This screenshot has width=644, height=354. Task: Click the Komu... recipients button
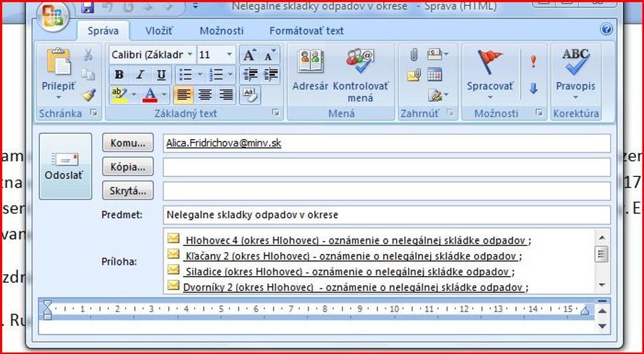(x=128, y=142)
